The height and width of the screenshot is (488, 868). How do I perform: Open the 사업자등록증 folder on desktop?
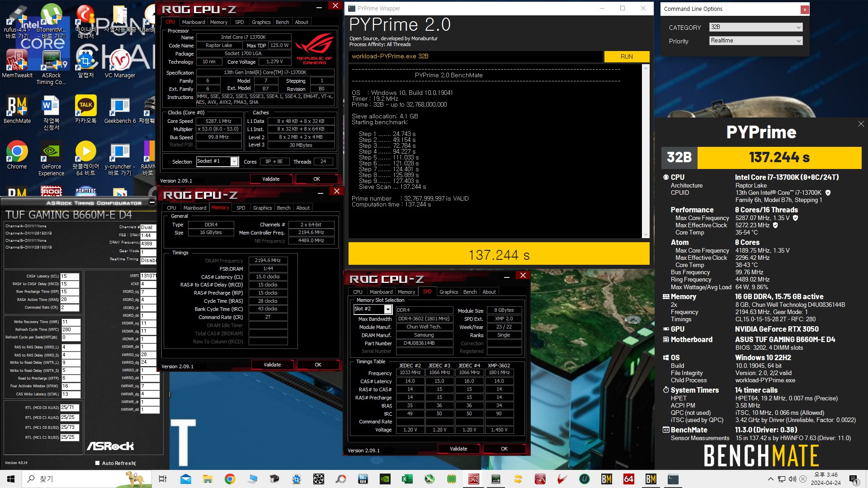(x=120, y=18)
